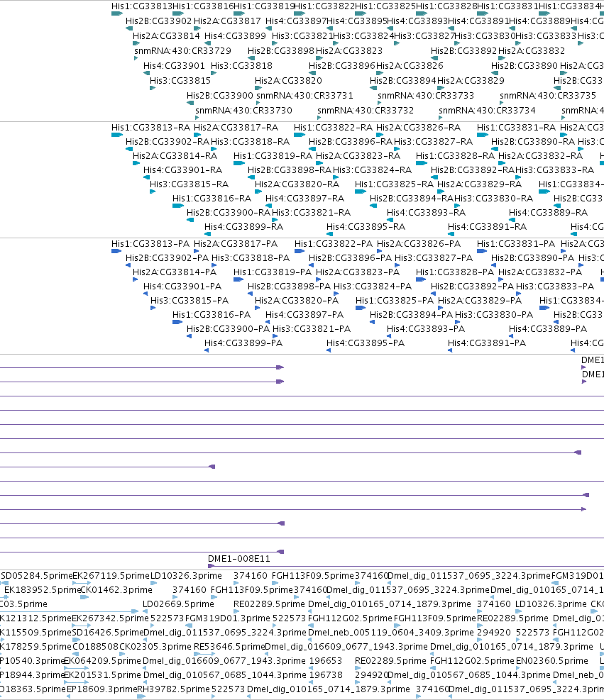Viewport: 604px width, 700px height.
Task: Open the His1:CG33813-RA transcript label
Action: (150, 127)
